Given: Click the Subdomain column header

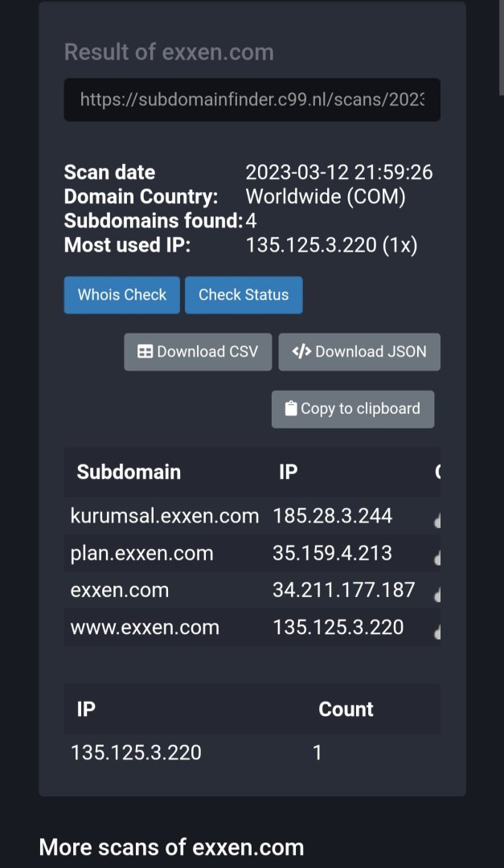Looking at the screenshot, I should tap(129, 472).
